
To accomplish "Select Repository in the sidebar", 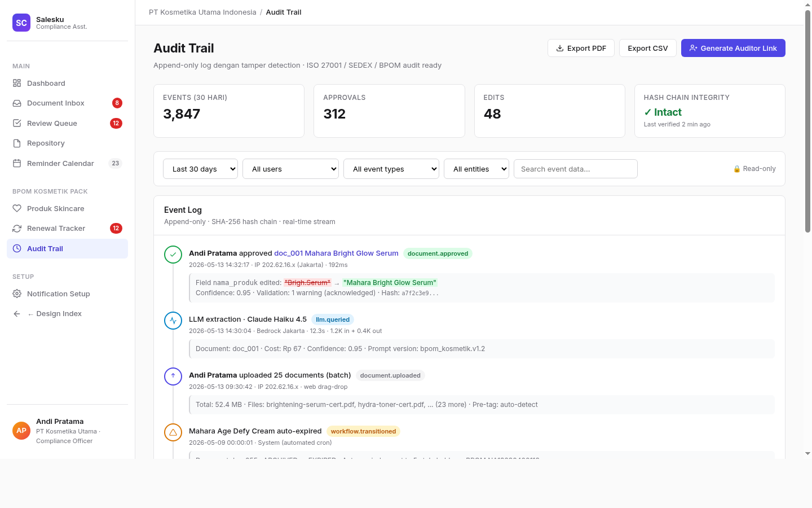I will tap(67, 143).
